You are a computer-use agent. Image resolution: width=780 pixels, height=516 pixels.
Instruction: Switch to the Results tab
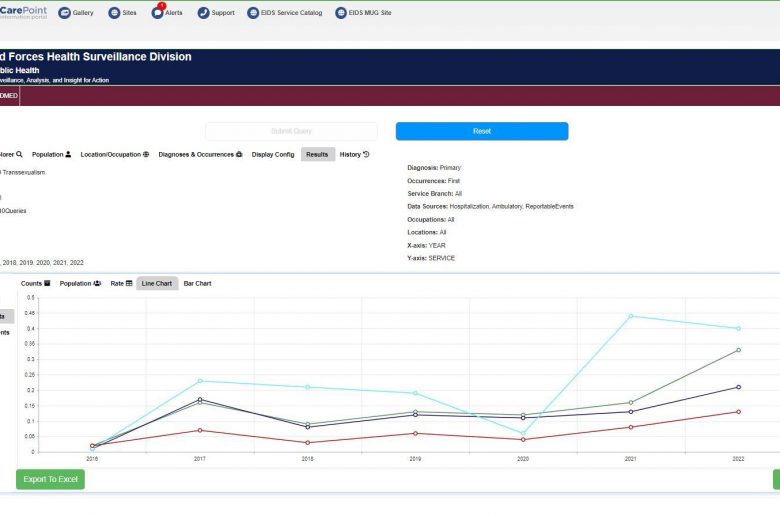coord(317,154)
